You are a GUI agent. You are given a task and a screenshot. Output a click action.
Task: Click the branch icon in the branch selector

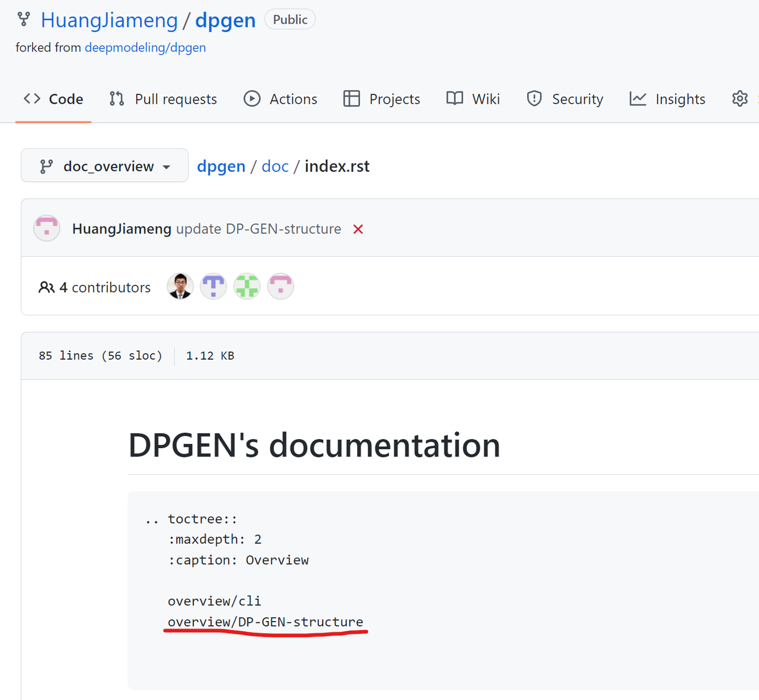(46, 167)
